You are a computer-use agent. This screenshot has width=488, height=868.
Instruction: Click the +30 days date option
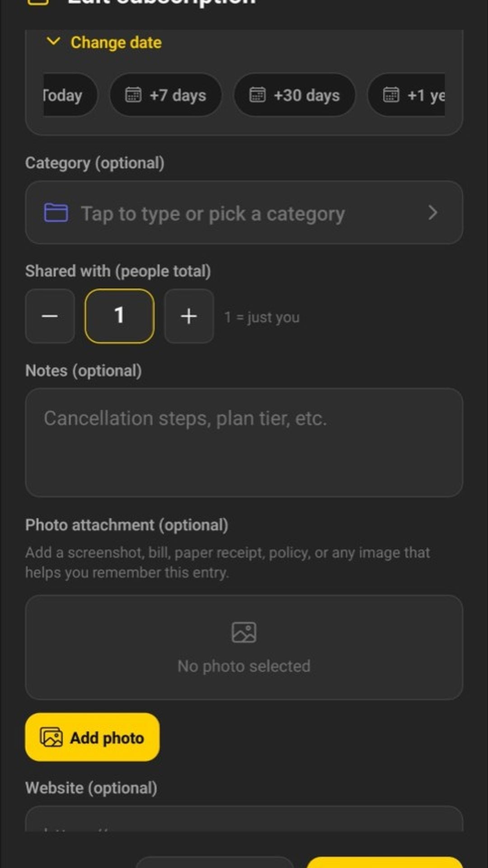[294, 95]
